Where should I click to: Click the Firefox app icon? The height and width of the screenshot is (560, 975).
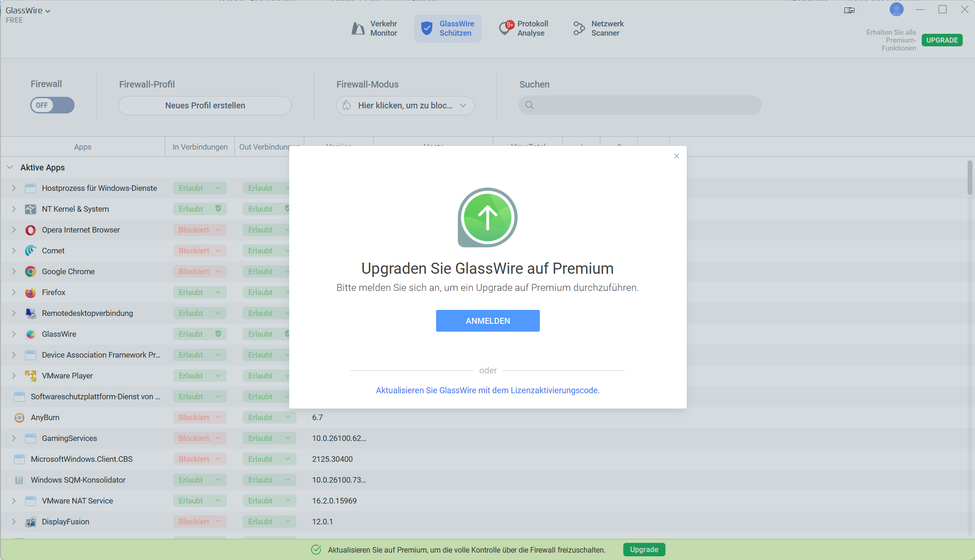tap(31, 293)
